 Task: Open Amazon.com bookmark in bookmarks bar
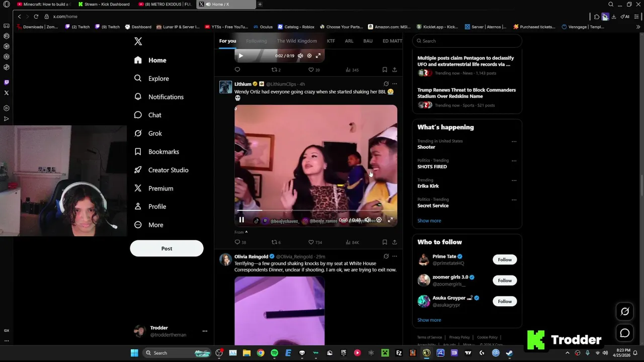389,27
